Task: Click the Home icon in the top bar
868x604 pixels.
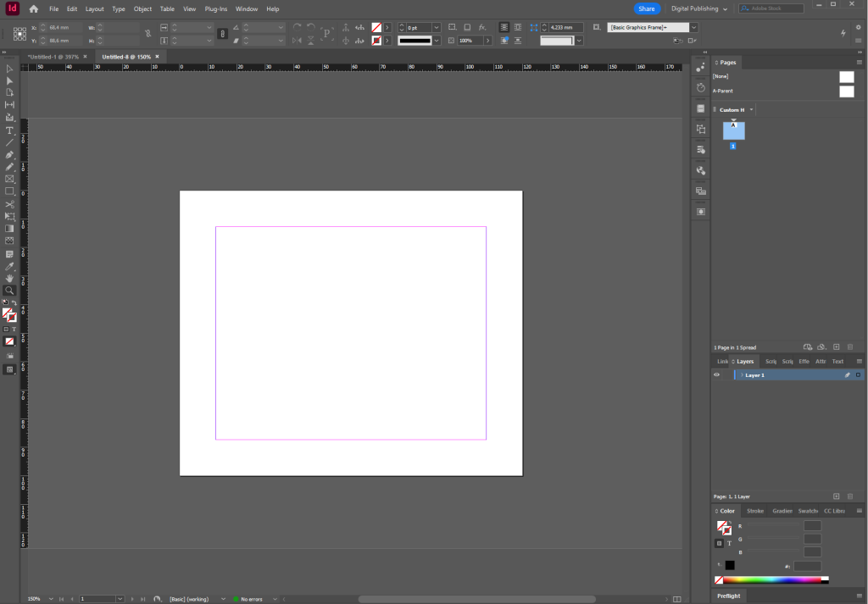Action: pos(33,8)
